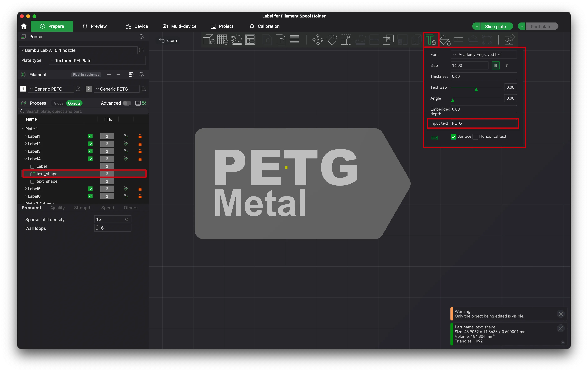Image resolution: width=588 pixels, height=372 pixels.
Task: Uncheck the Label4 printable checkbox
Action: 90,159
